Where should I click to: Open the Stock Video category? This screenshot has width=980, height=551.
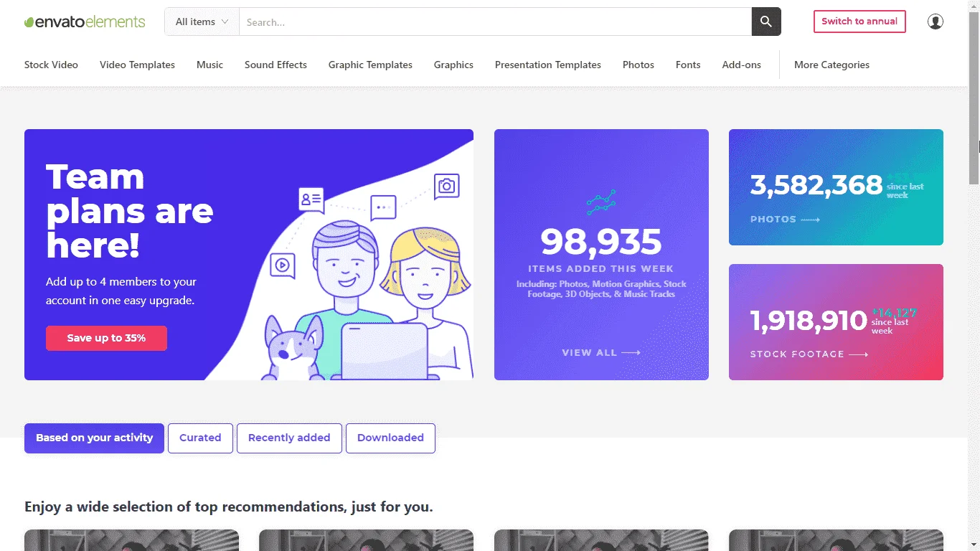tap(51, 65)
